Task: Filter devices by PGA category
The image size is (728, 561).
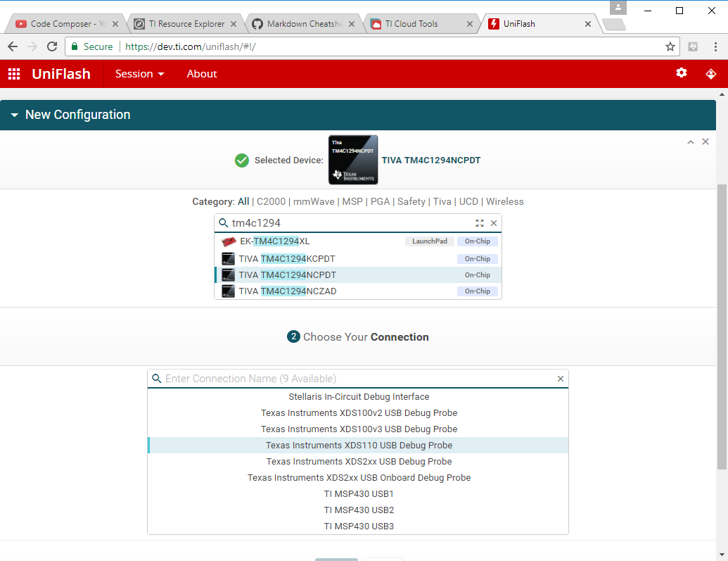Action: tap(381, 202)
